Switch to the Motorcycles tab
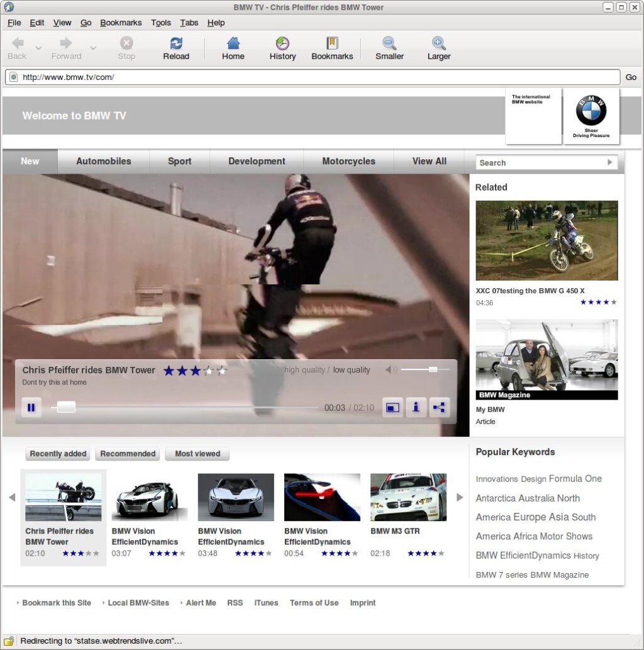This screenshot has width=644, height=650. pos(348,161)
